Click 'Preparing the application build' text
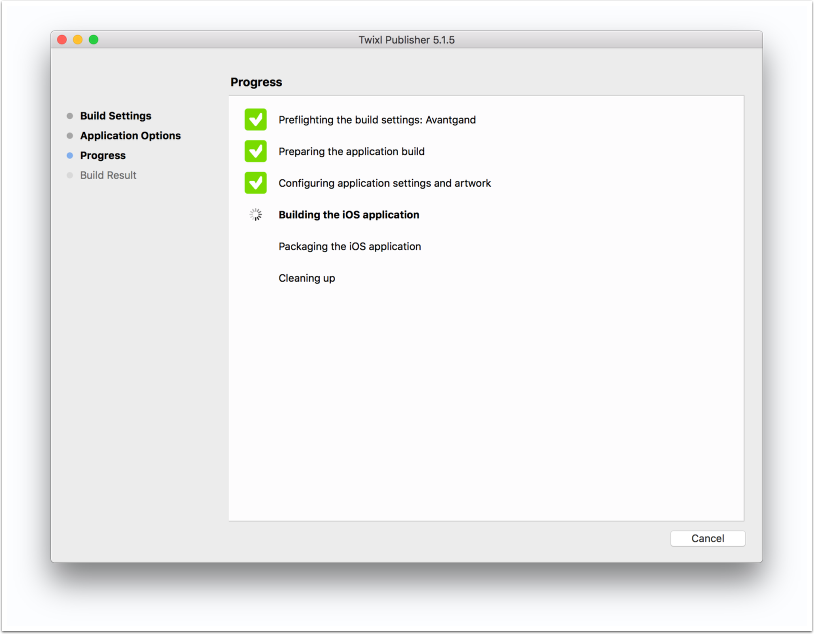The width and height of the screenshot is (814, 634). (351, 152)
